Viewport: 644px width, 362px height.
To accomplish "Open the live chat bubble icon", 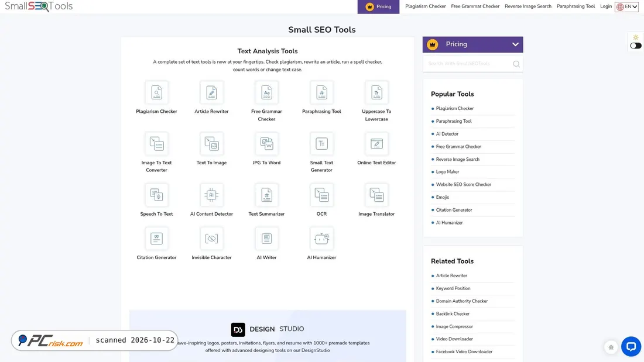I will click(631, 346).
